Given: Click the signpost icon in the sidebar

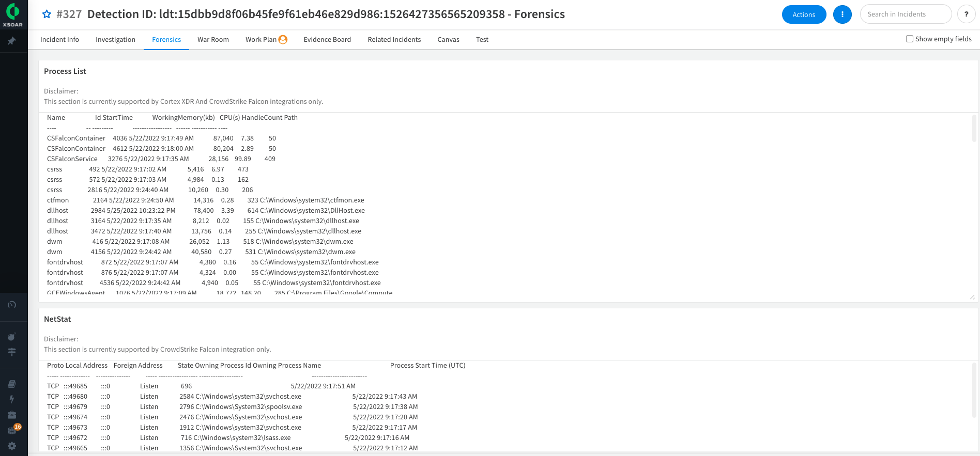Looking at the screenshot, I should (12, 352).
